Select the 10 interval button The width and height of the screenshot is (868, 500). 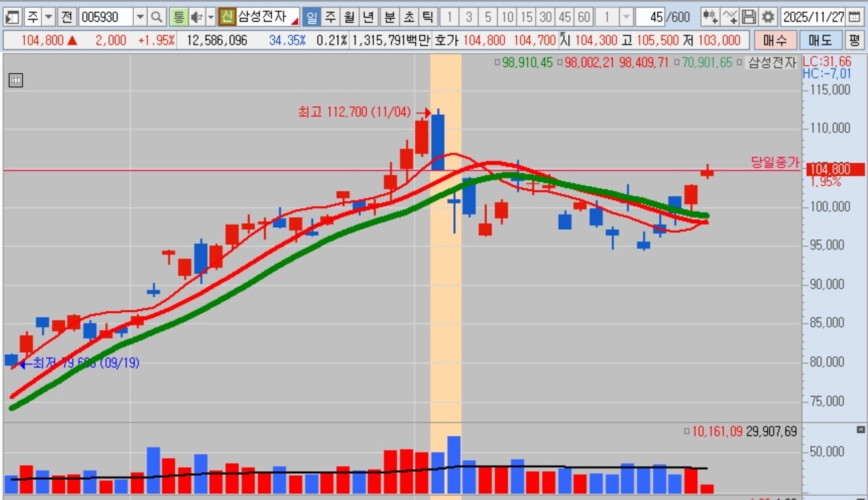point(508,17)
